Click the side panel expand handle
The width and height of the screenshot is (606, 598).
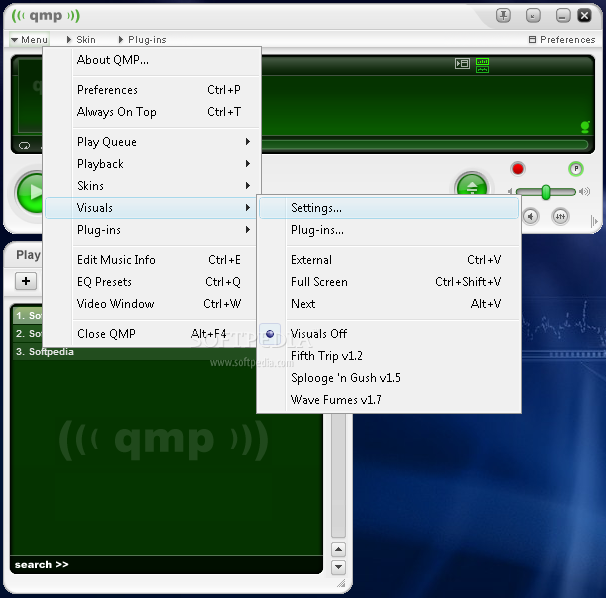(x=594, y=221)
